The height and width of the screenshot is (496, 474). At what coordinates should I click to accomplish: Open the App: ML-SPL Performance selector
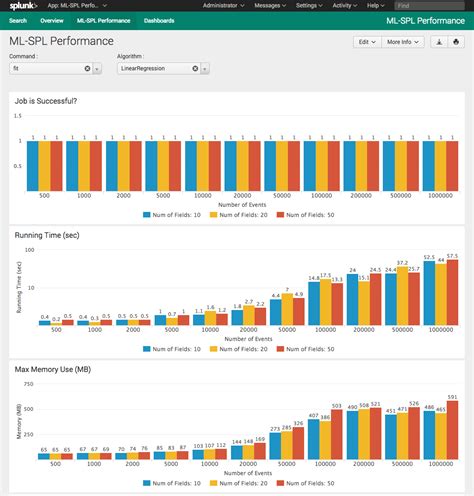(77, 6)
